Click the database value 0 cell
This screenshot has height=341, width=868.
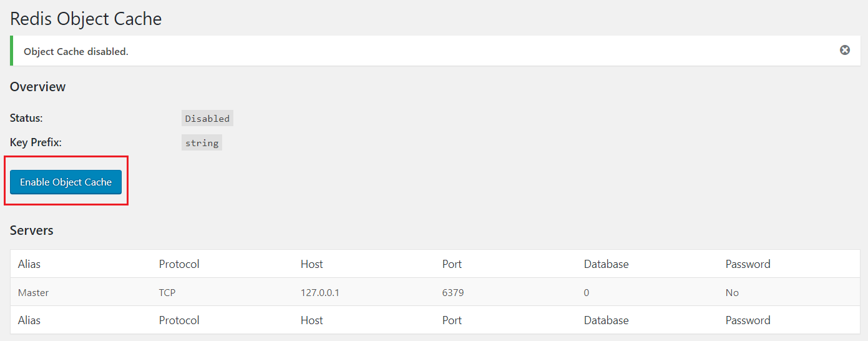tap(587, 292)
